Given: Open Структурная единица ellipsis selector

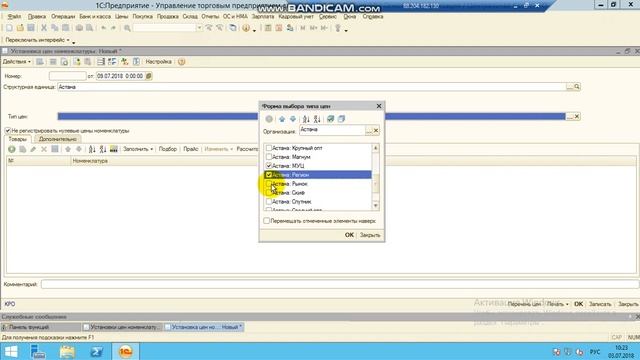Looking at the screenshot, I should click(x=569, y=87).
